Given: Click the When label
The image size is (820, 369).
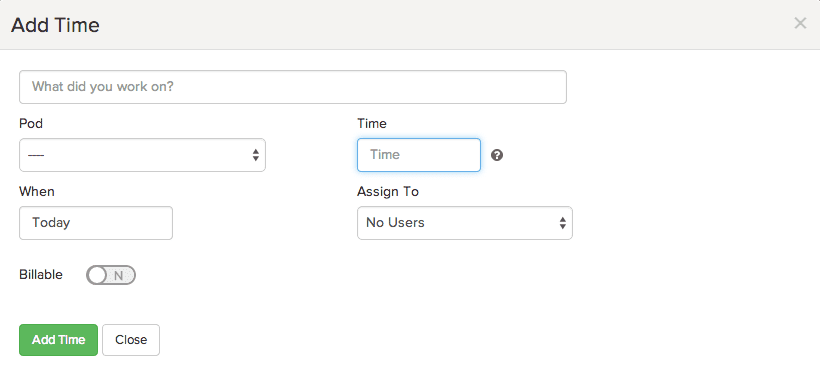Looking at the screenshot, I should [37, 191].
